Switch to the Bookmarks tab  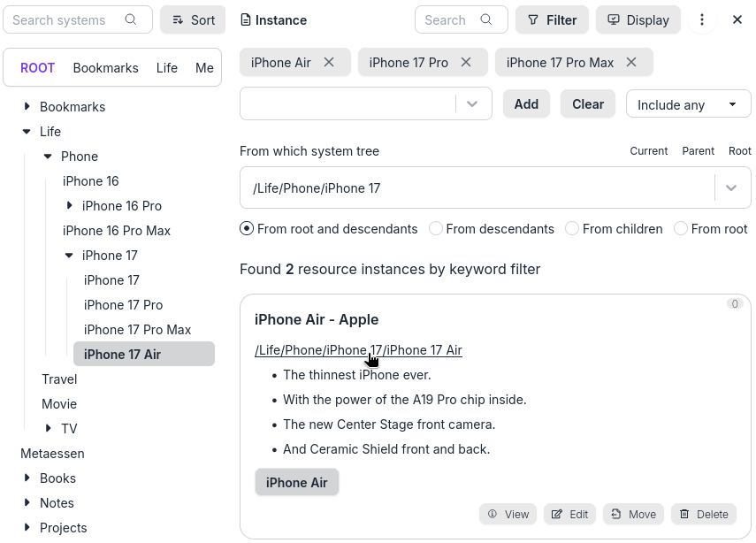[x=105, y=68]
